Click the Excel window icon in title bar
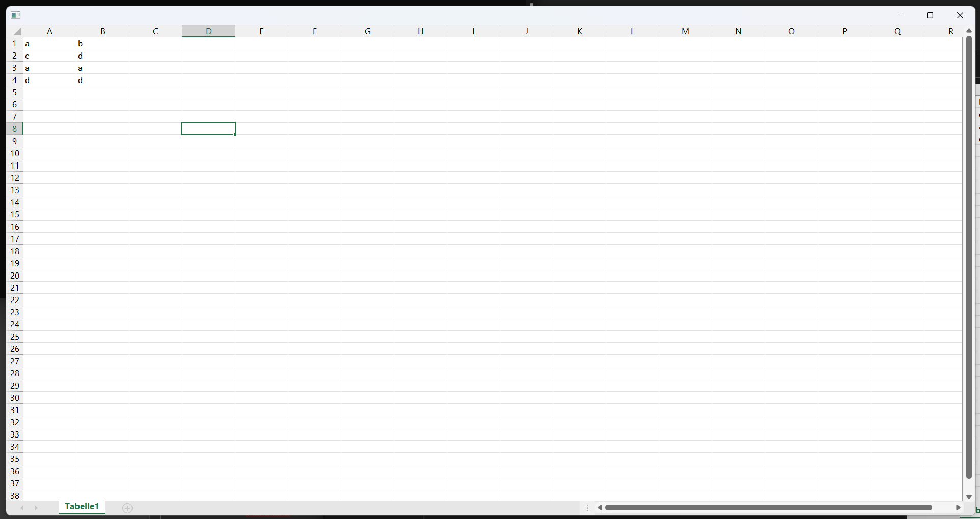 16,15
